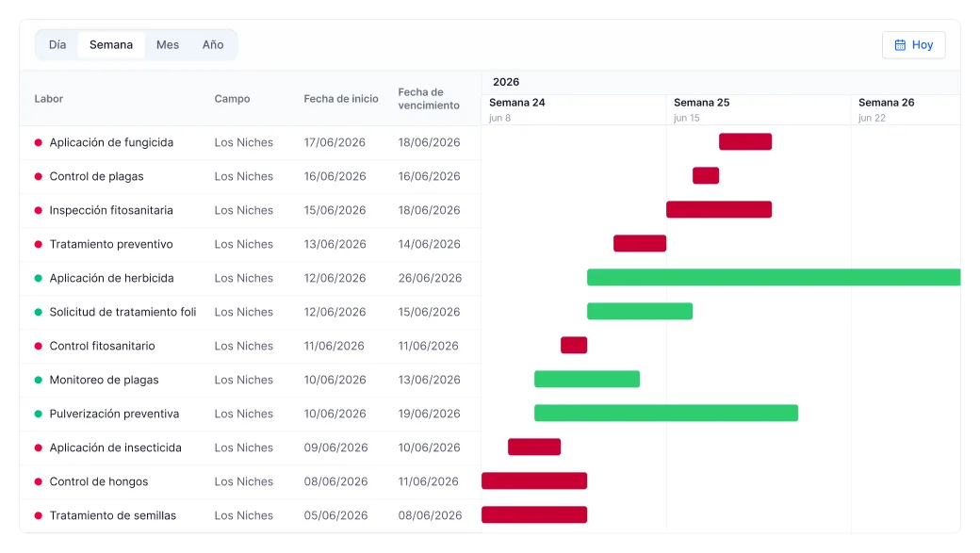Jump to today with Hoy button
The image size is (980, 553).
914,45
